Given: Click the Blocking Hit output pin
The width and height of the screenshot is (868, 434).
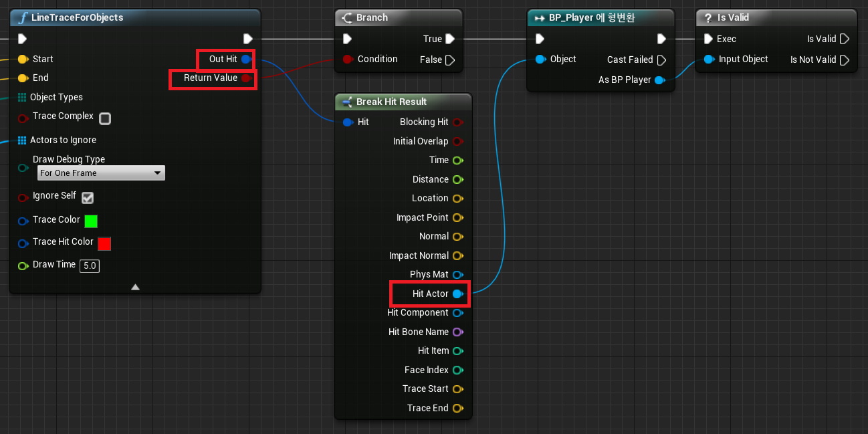Looking at the screenshot, I should pos(458,122).
